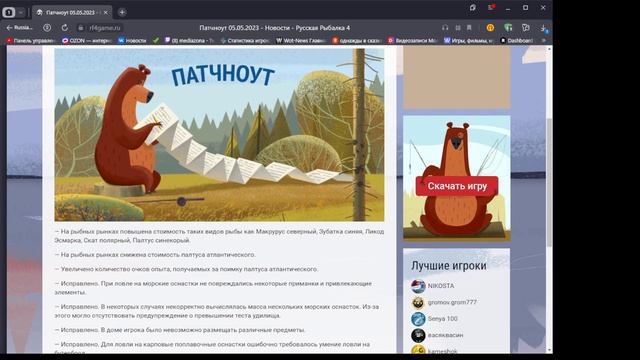Click the paragraph about очков опыта
The height and width of the screenshot is (360, 640).
pos(187,269)
